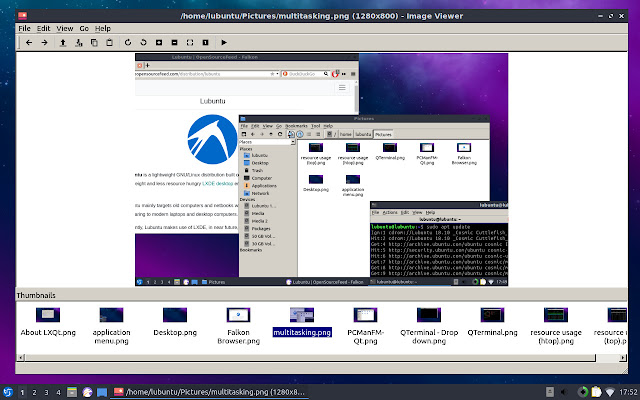Select the Falkon Browser.png thumbnail

click(x=238, y=326)
